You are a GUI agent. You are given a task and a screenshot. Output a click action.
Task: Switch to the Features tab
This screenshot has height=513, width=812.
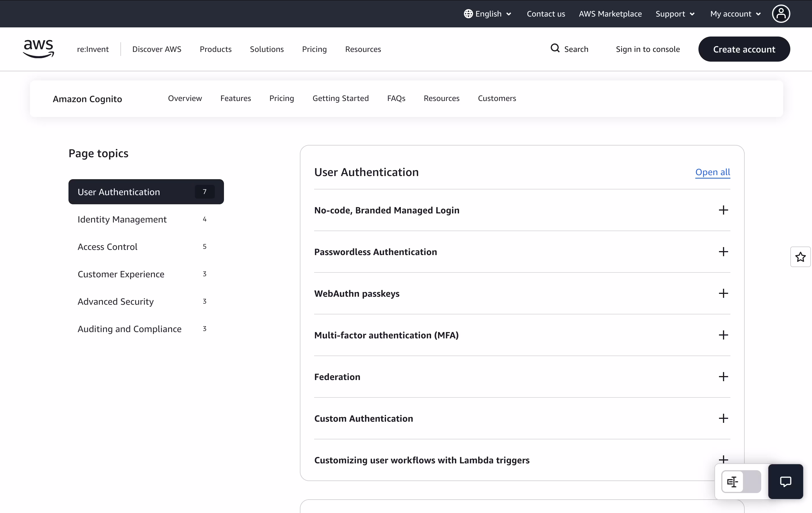click(235, 98)
